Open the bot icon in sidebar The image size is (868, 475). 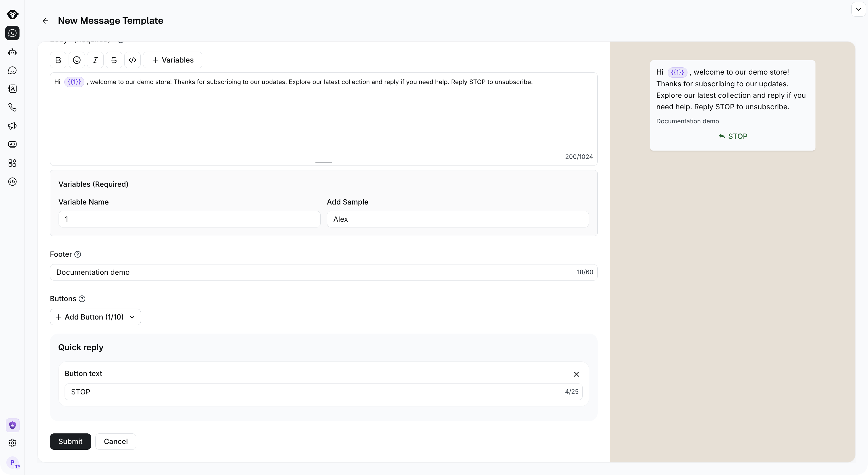[x=12, y=52]
